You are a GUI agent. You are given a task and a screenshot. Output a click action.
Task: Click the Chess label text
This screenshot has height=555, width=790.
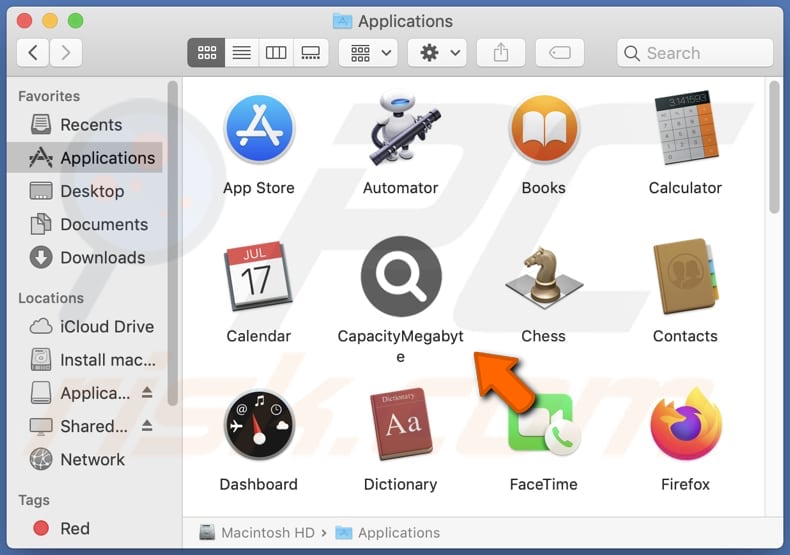[543, 336]
